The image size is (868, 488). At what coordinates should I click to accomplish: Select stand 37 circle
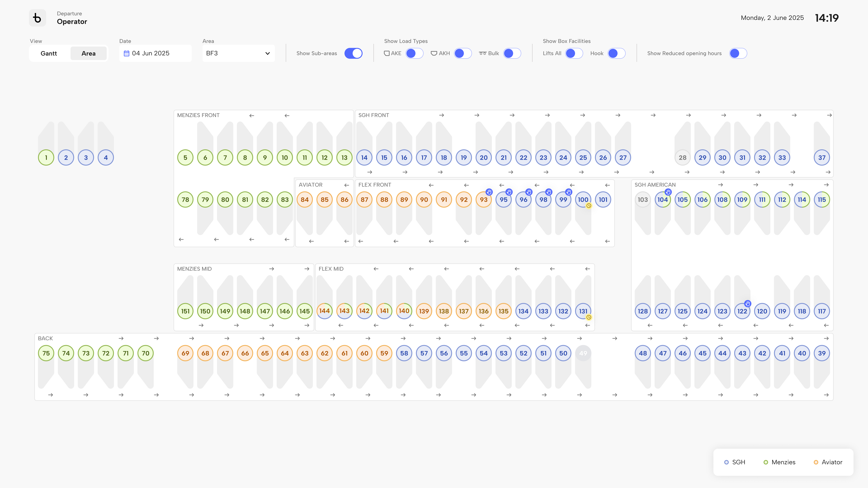(x=822, y=158)
